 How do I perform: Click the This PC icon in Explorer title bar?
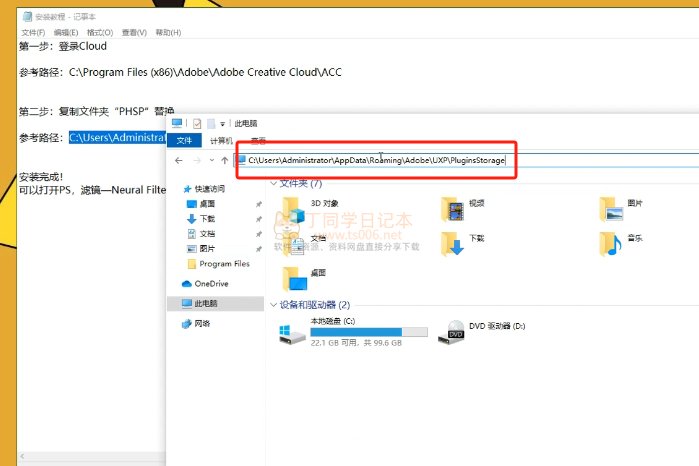tap(177, 123)
